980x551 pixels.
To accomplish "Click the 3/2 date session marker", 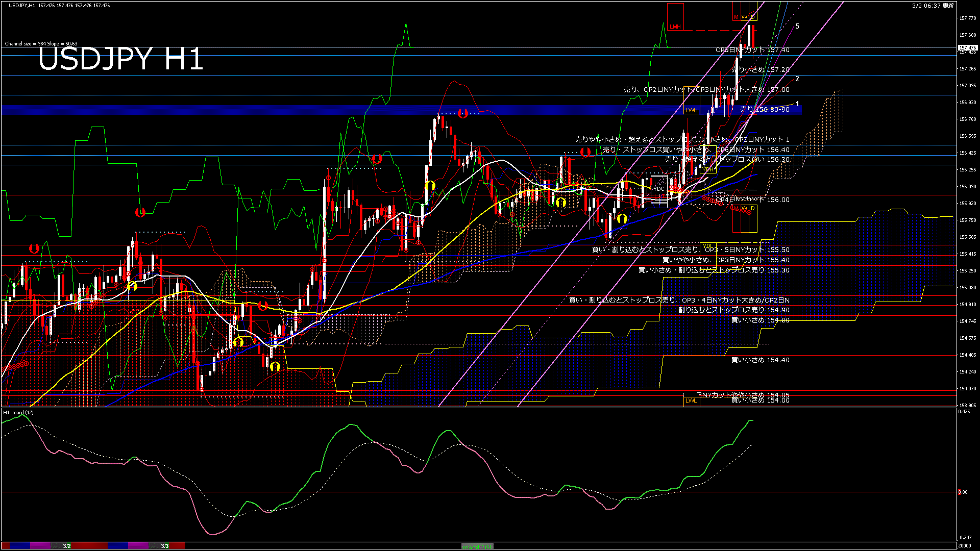I will click(67, 546).
